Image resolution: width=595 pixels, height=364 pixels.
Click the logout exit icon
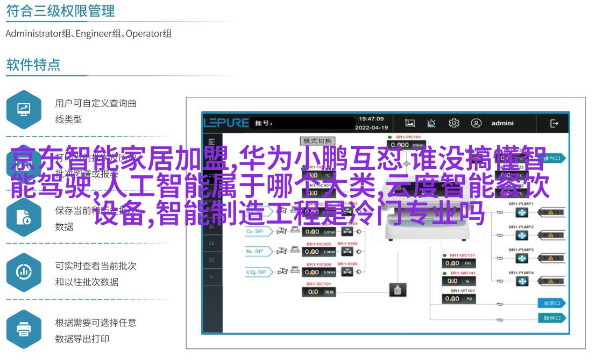pos(554,123)
